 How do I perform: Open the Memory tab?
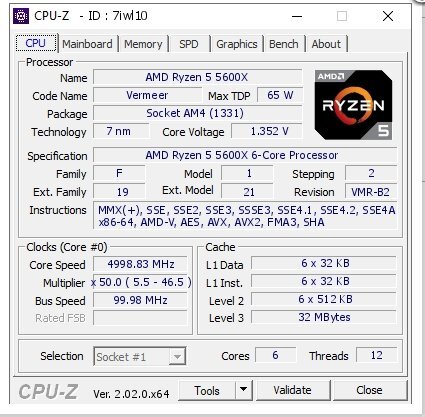point(143,44)
